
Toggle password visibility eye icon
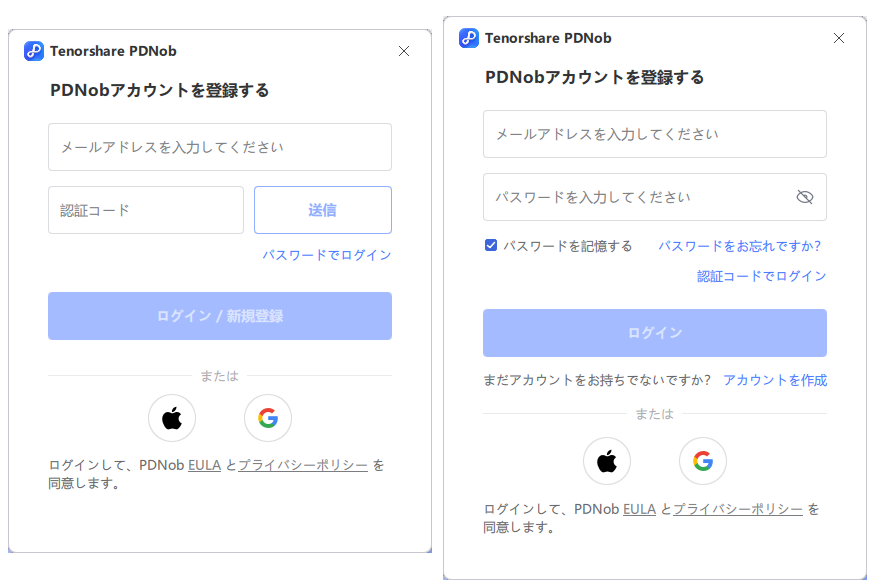pos(805,197)
